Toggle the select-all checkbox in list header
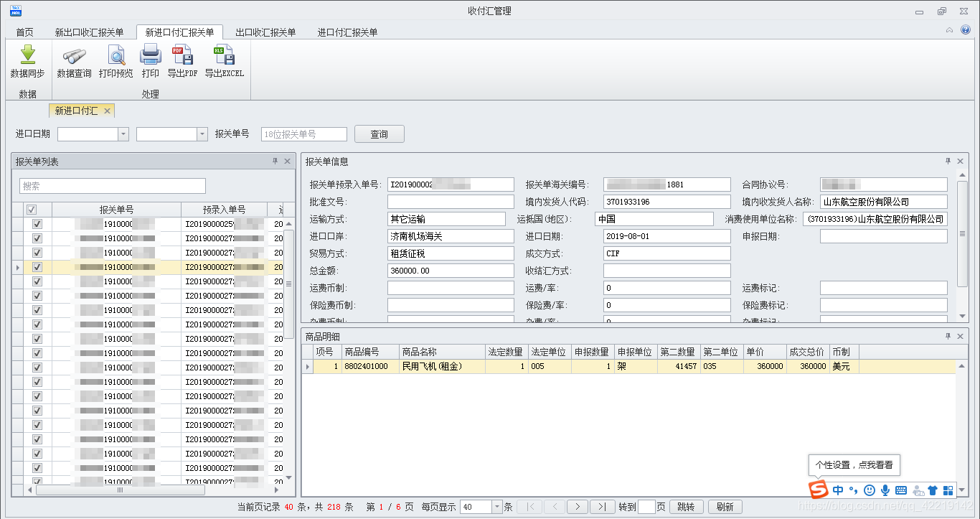Viewport: 980px width, 519px height. [x=32, y=210]
